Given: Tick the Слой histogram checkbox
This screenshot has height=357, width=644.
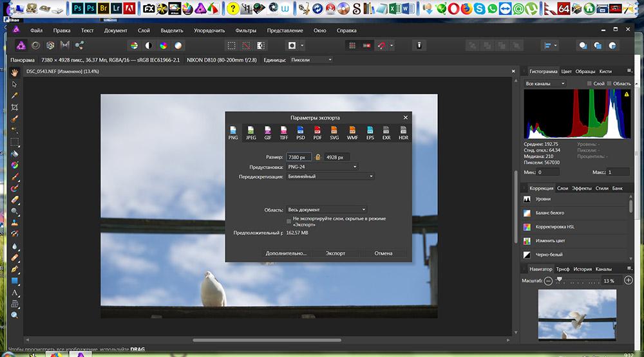Looking at the screenshot, I should coord(589,84).
